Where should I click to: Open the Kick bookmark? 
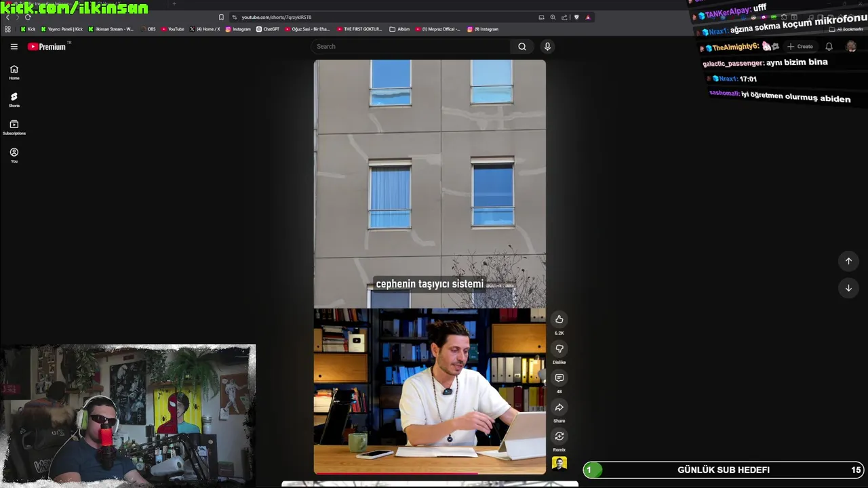(28, 29)
